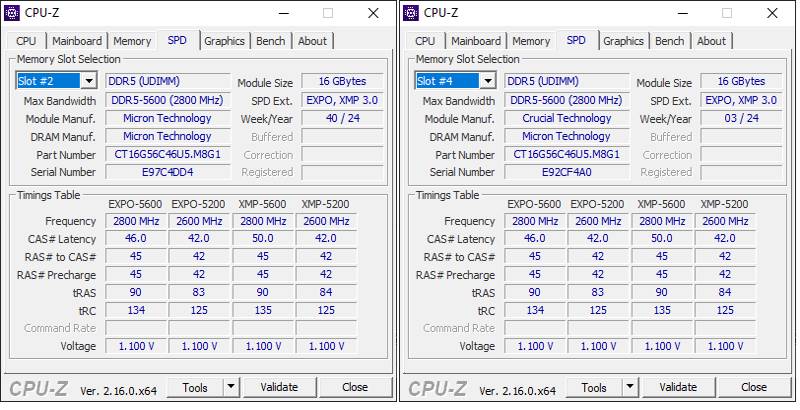This screenshot has width=800, height=410.
Task: Open About tab in left window
Action: point(312,41)
